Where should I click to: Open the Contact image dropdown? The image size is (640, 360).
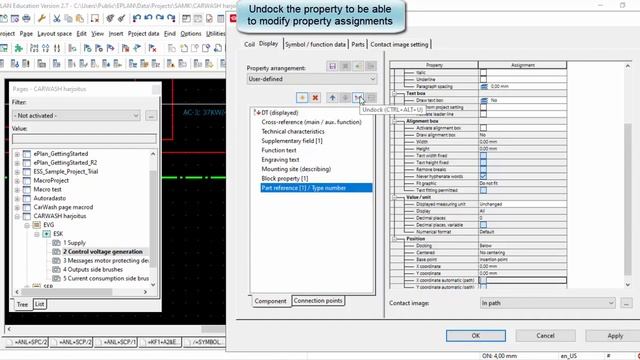(x=547, y=303)
